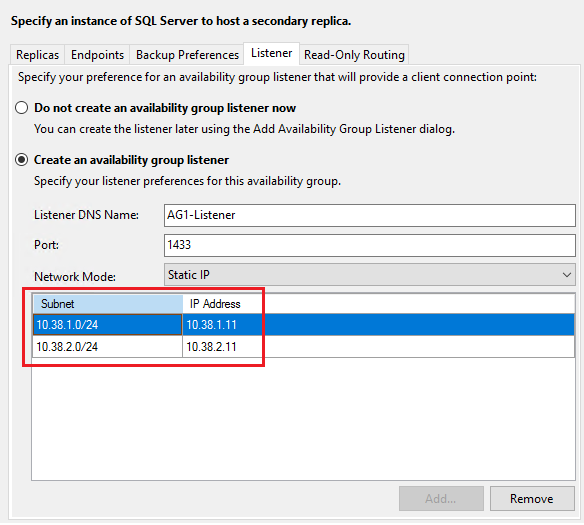
Task: Click the Static IP dropdown chevron arrow
Action: [567, 275]
